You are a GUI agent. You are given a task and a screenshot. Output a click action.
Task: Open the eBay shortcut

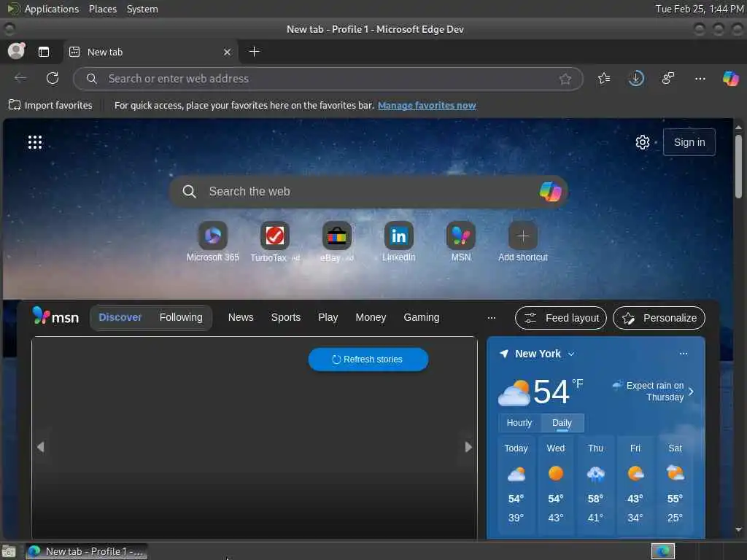(x=337, y=242)
